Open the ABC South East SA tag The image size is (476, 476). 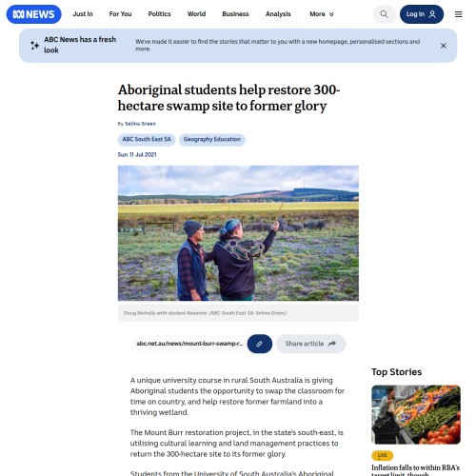point(147,139)
